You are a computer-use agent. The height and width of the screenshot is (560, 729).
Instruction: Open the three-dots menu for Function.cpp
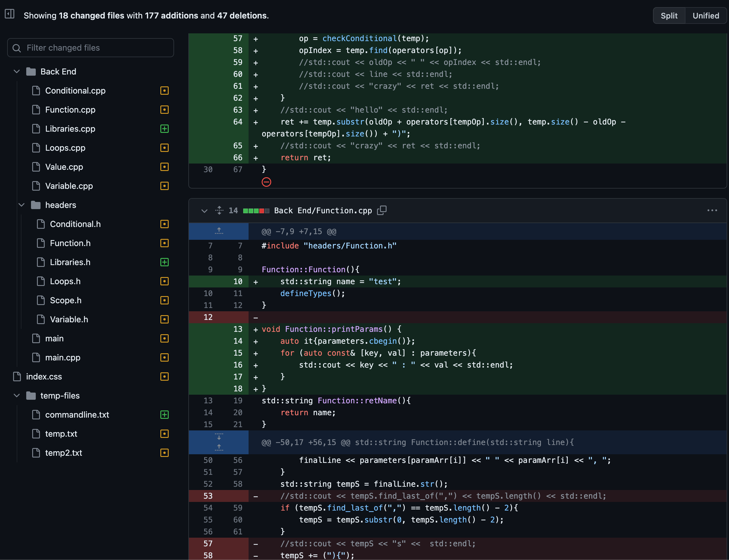pos(712,210)
